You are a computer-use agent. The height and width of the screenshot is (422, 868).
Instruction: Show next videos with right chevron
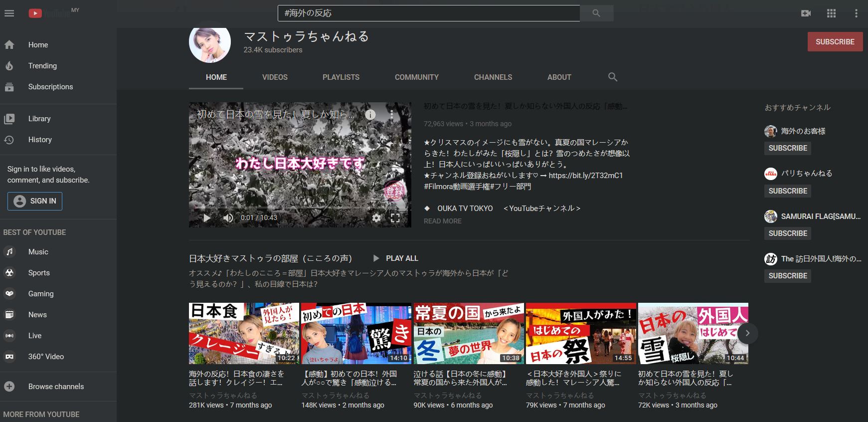[747, 333]
